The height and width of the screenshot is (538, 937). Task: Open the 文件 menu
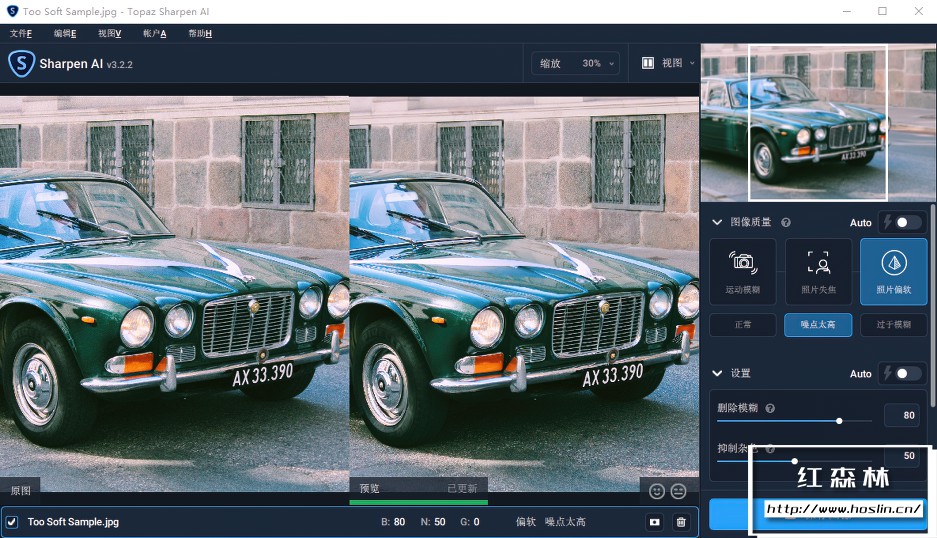click(21, 33)
